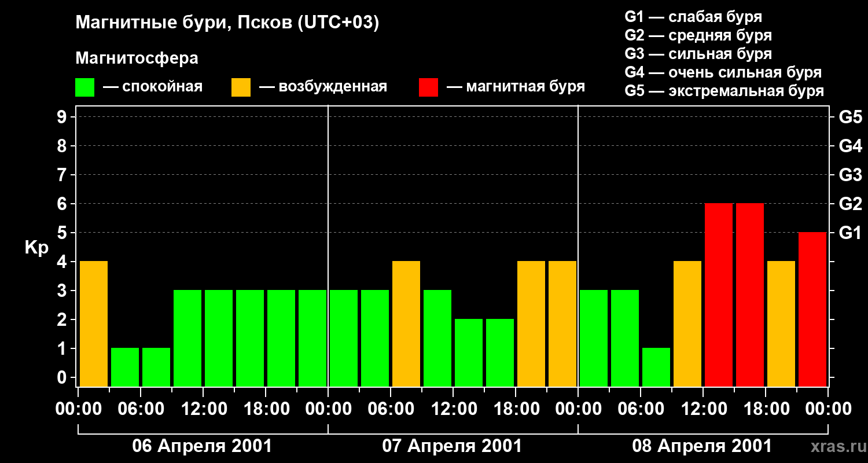
Task: Click the orange 21:00–00:00 bar on 07 Апреля
Action: 562,324
